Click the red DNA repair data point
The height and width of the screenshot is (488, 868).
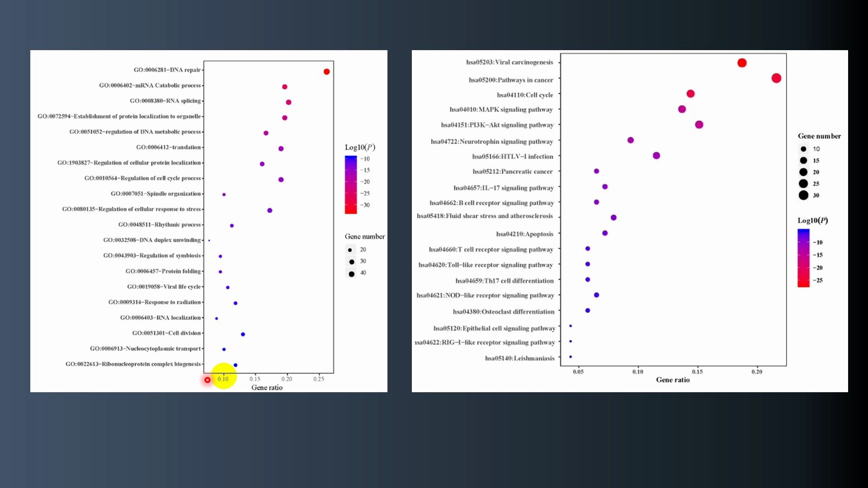[x=326, y=72]
